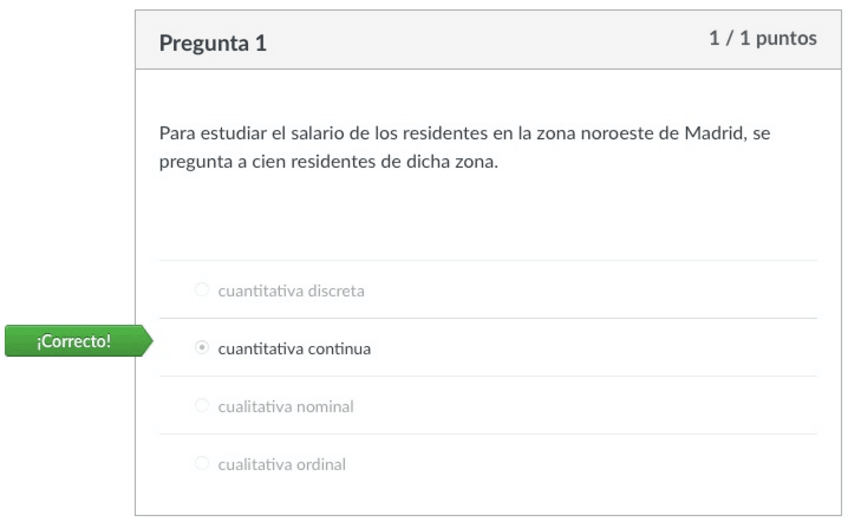Click the 'cuantitativa discreta' answer label
The width and height of the screenshot is (848, 522).
click(x=291, y=291)
